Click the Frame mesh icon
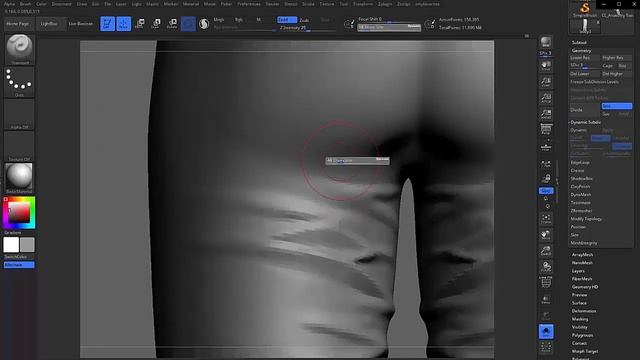The image size is (640, 360). pyautogui.click(x=546, y=219)
